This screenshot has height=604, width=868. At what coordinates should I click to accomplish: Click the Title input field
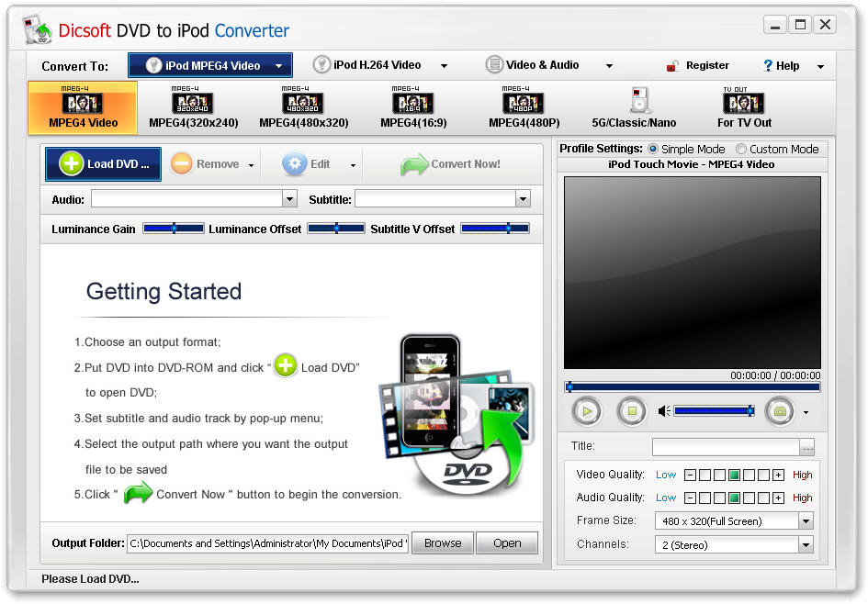727,447
